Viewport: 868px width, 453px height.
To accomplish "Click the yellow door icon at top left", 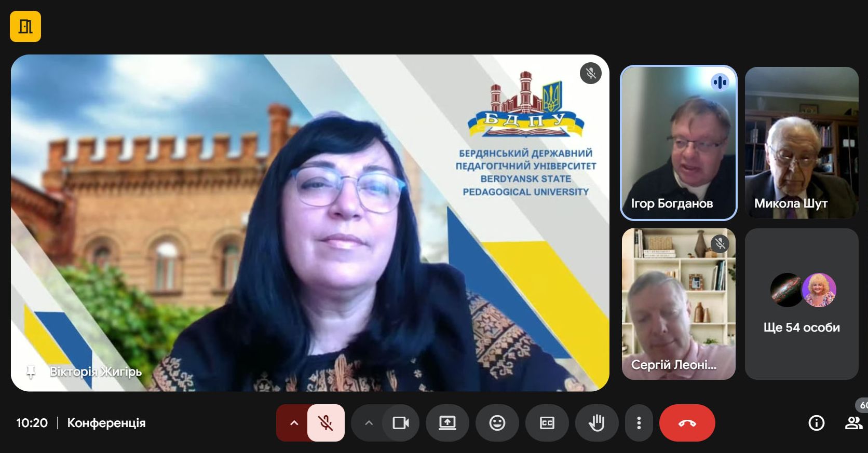I will (25, 26).
